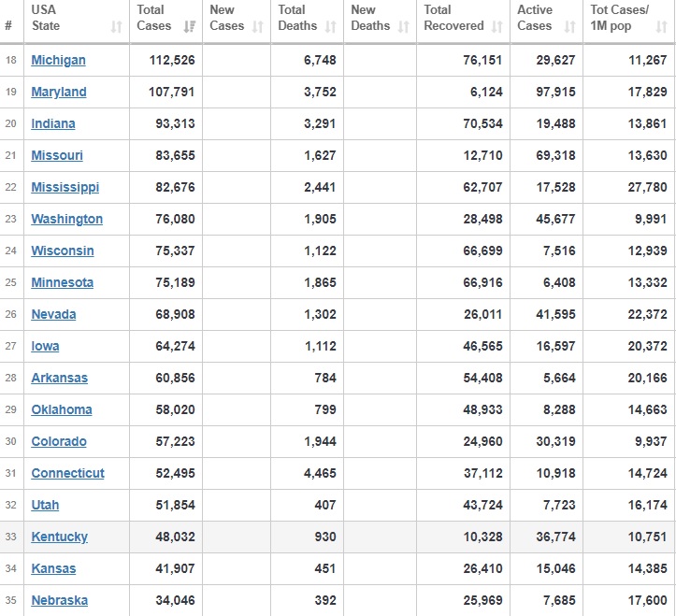Sort by Total Recovered arrow icon

click(x=496, y=27)
